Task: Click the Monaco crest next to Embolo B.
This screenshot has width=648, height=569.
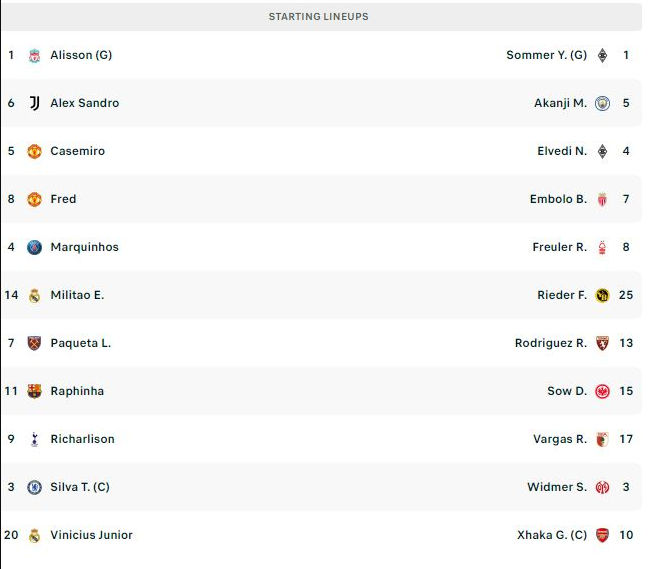Action: click(x=602, y=199)
